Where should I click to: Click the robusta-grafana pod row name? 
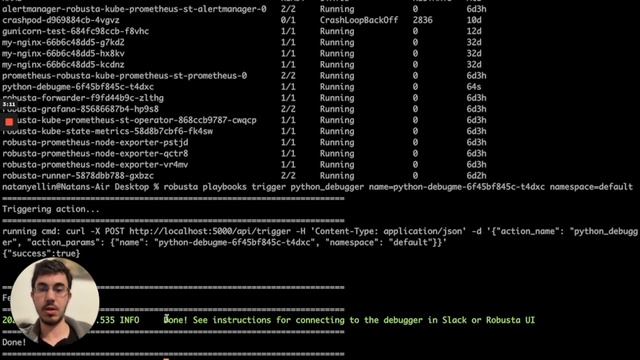tap(80, 109)
